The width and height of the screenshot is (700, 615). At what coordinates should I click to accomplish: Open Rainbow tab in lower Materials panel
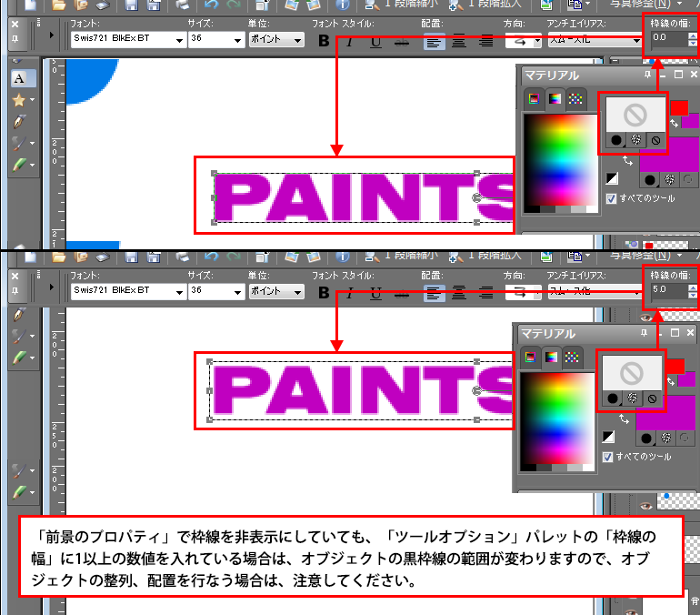[551, 357]
